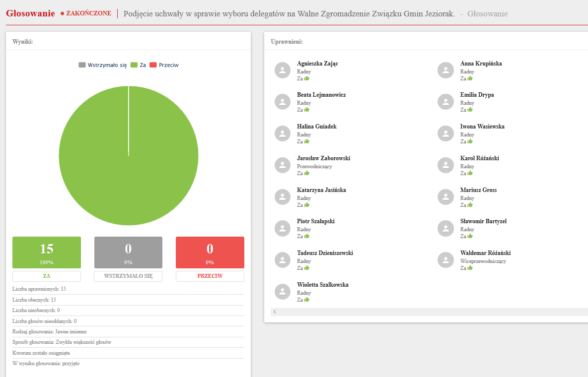This screenshot has height=377, width=588.
Task: Click thumbs-up icon under Emilia Drypa
Action: click(470, 110)
